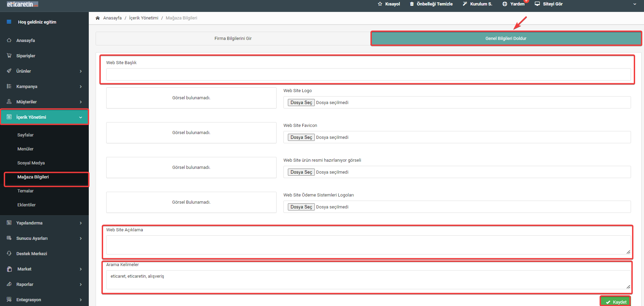Click the Sunucu Ayarları icon
Image resolution: width=644 pixels, height=306 pixels.
[x=9, y=238]
